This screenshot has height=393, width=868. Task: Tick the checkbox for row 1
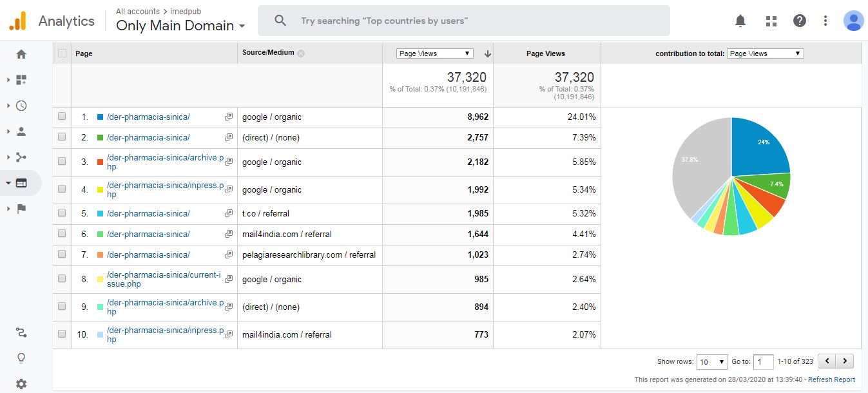pos(62,117)
